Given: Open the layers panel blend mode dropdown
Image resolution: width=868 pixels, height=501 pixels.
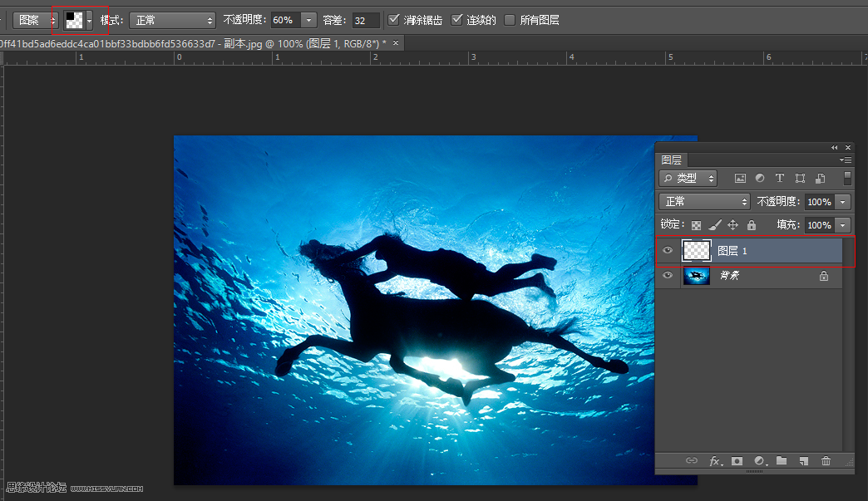Looking at the screenshot, I should point(703,201).
